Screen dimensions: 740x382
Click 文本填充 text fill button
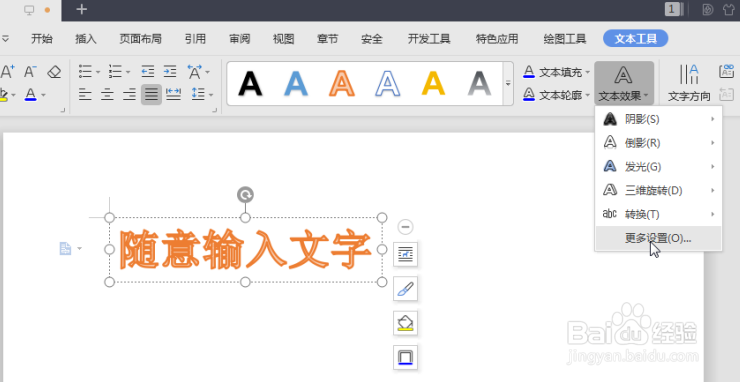[x=553, y=72]
